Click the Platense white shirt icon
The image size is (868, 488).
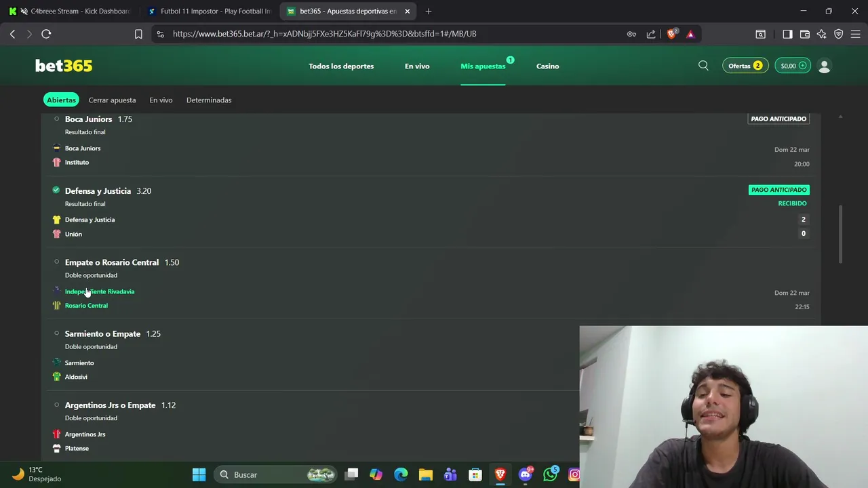tap(56, 448)
